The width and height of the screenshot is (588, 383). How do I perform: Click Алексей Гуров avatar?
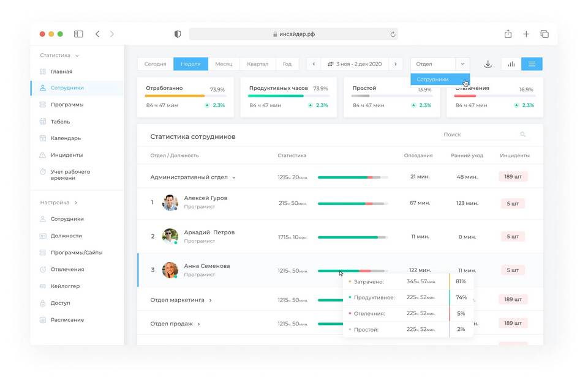(x=170, y=203)
